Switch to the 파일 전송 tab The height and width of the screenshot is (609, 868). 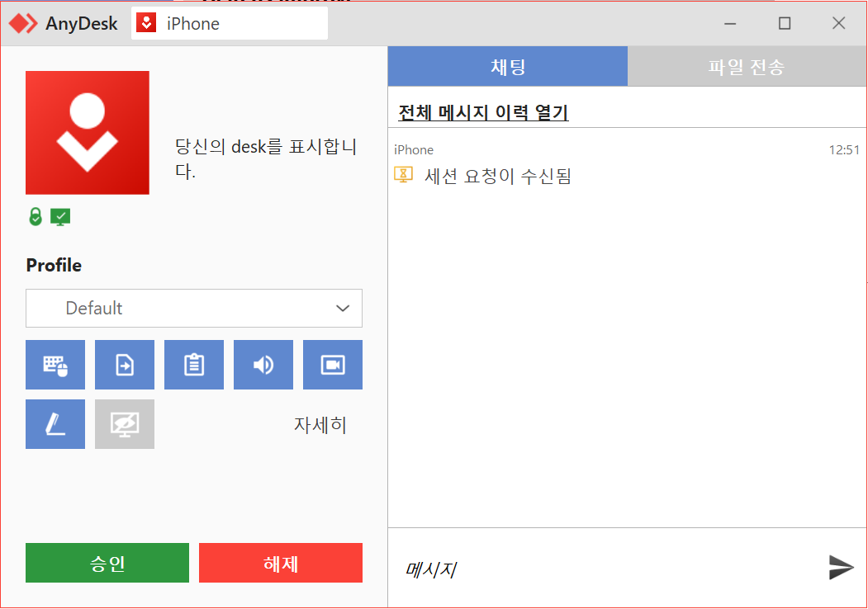pos(747,65)
